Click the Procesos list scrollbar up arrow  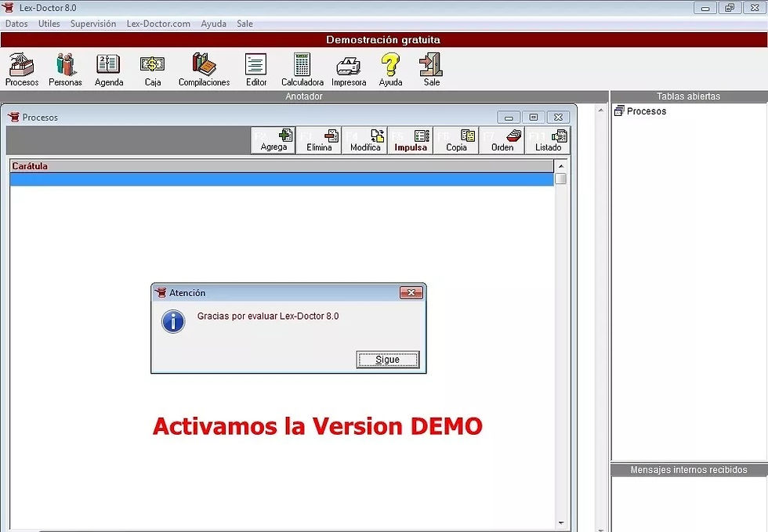click(x=561, y=166)
